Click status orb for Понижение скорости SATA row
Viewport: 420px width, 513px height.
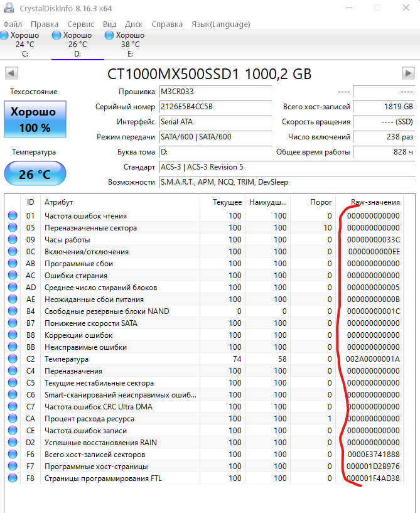coord(13,323)
